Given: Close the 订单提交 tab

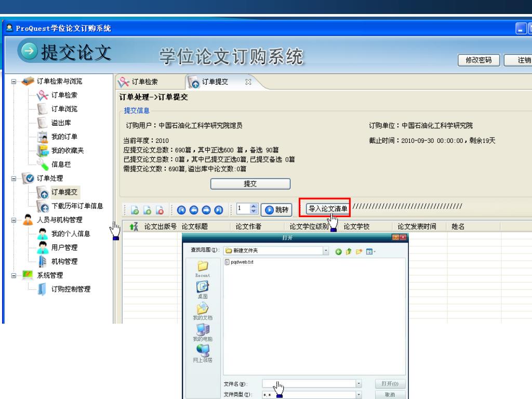Looking at the screenshot, I should tap(248, 82).
